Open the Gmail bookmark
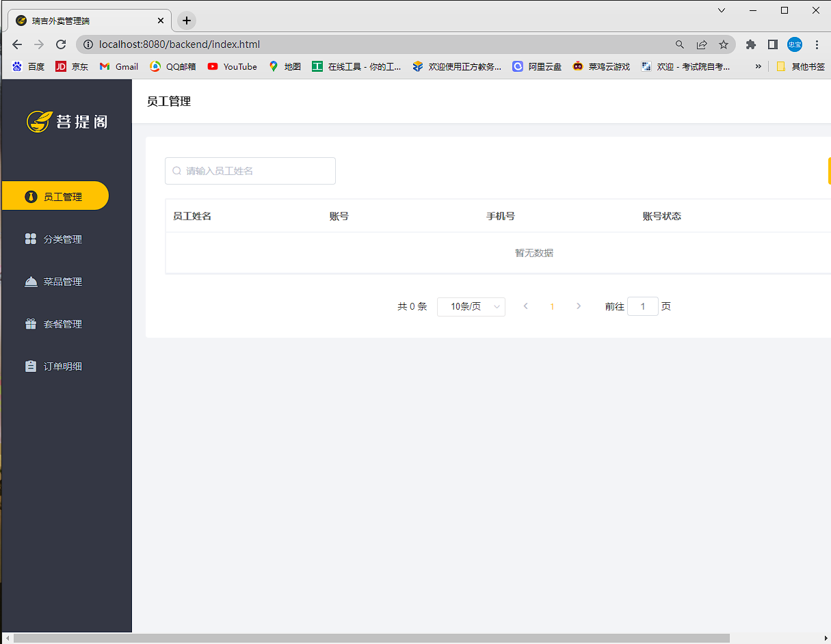Image resolution: width=831 pixels, height=644 pixels. [119, 66]
